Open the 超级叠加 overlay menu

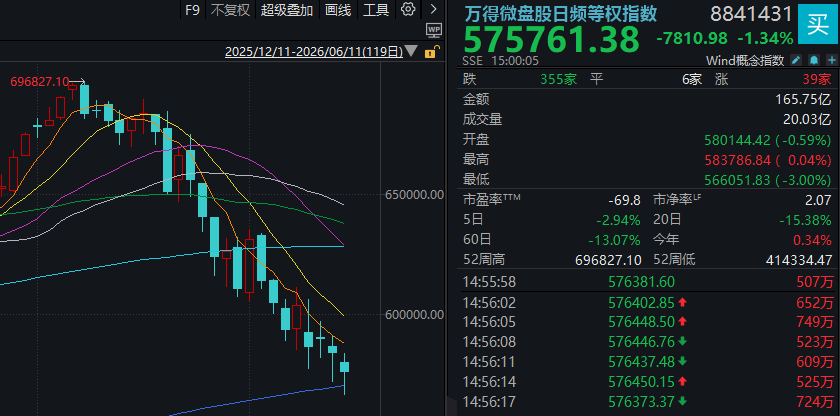point(287,10)
